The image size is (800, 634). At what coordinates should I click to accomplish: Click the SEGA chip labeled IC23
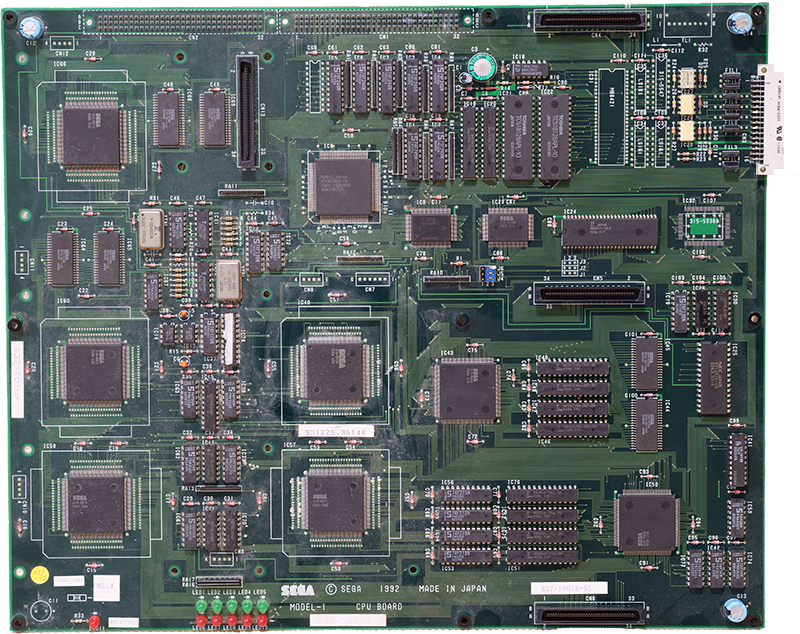point(508,227)
